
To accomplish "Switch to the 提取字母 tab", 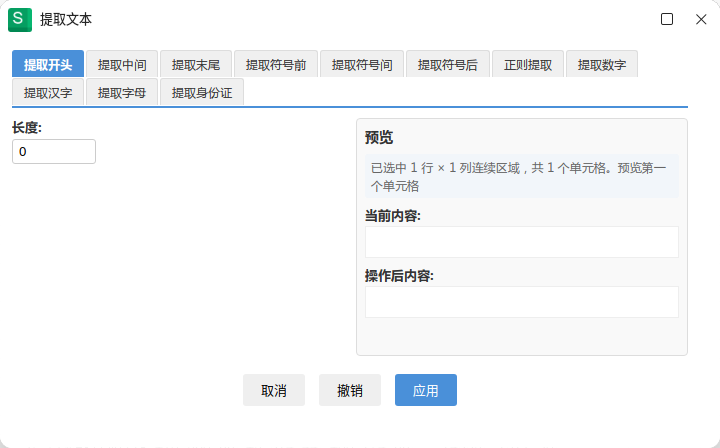I will pos(122,92).
